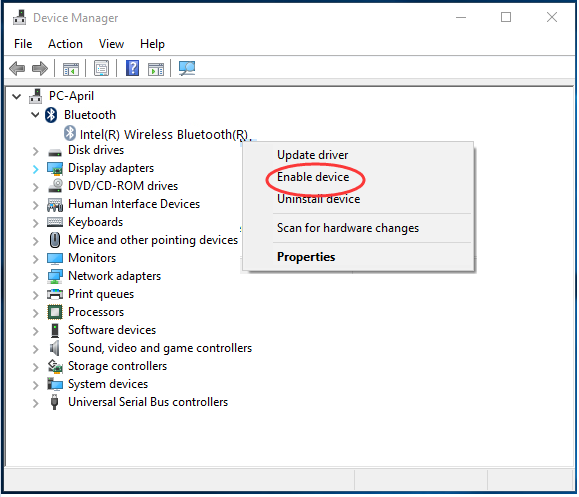Screen dimensions: 579x497
Task: Choose Enable device from context menu
Action: (313, 177)
